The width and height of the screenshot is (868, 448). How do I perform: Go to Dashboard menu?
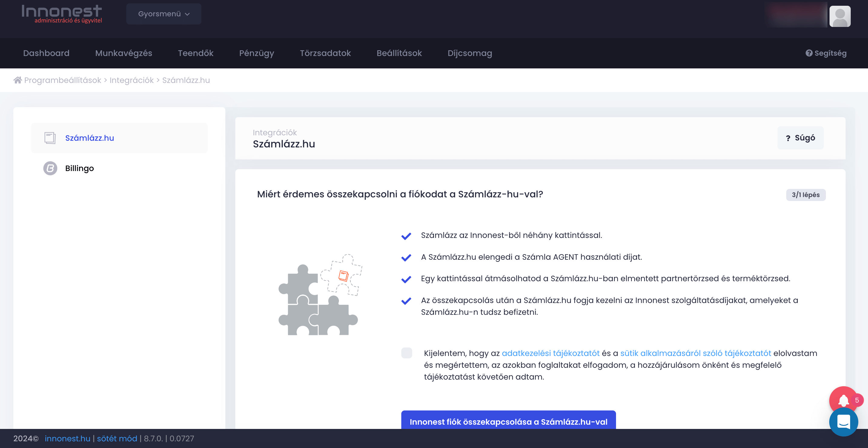(46, 53)
